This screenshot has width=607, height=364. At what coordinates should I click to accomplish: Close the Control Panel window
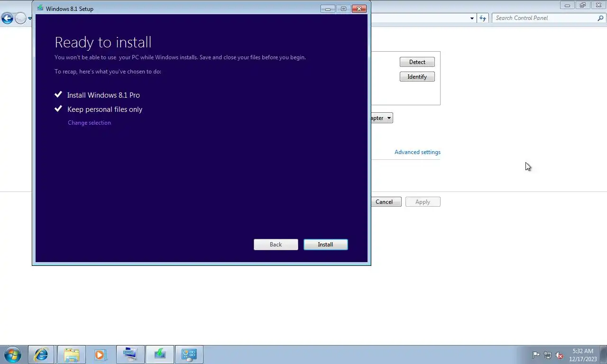coord(599,5)
